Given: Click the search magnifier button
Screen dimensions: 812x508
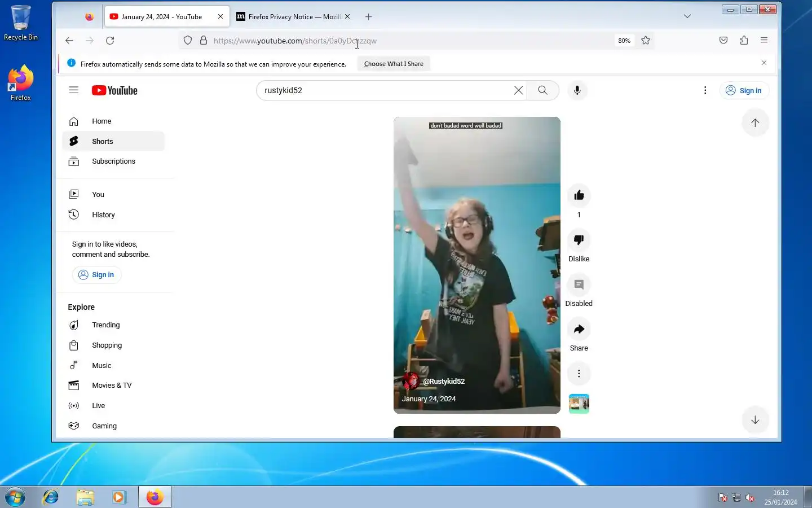Looking at the screenshot, I should pyautogui.click(x=542, y=90).
